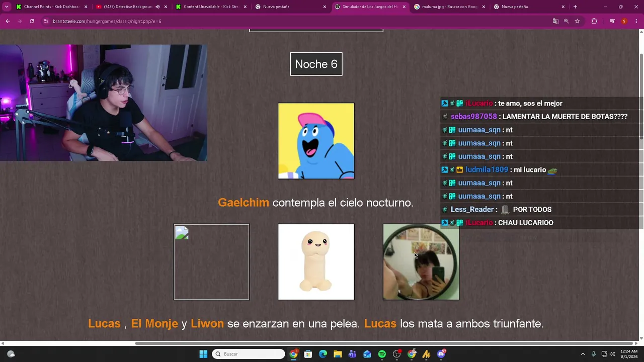644x362 pixels.
Task: View site information for brantsteele.com
Action: click(x=46, y=21)
